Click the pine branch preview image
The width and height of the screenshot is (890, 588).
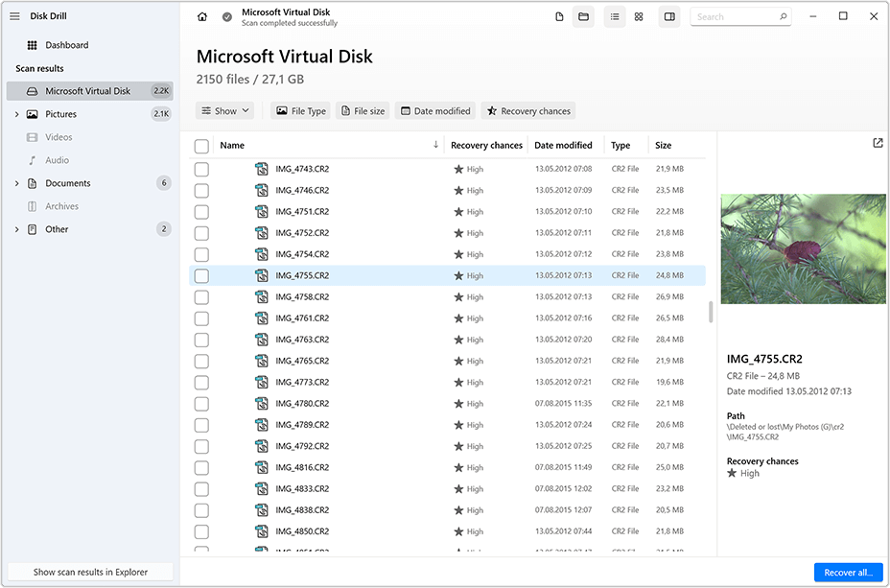tap(803, 248)
